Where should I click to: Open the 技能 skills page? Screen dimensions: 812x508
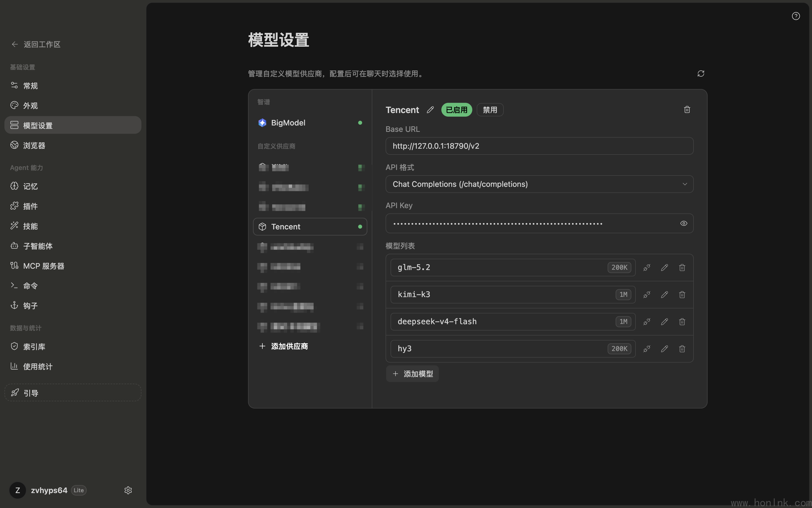coord(73,226)
